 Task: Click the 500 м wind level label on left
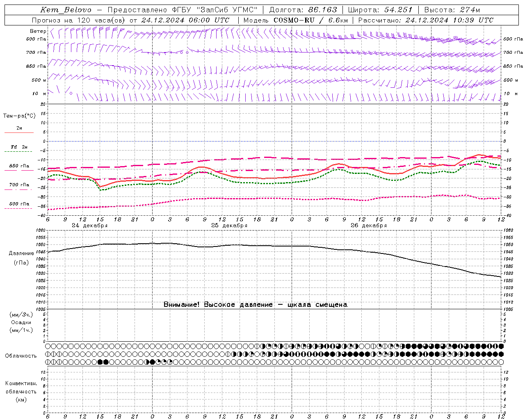coord(39,80)
